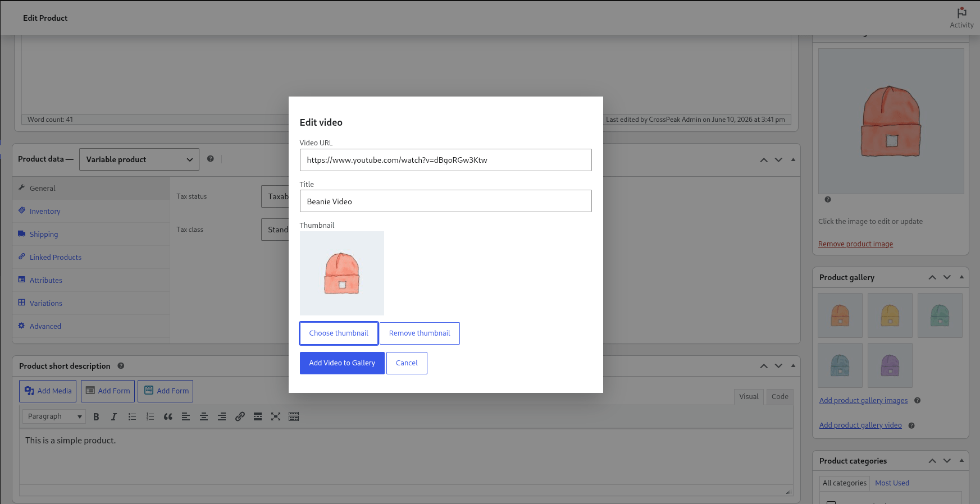Click Remove thumbnail button
Image resolution: width=980 pixels, height=504 pixels.
tap(420, 333)
